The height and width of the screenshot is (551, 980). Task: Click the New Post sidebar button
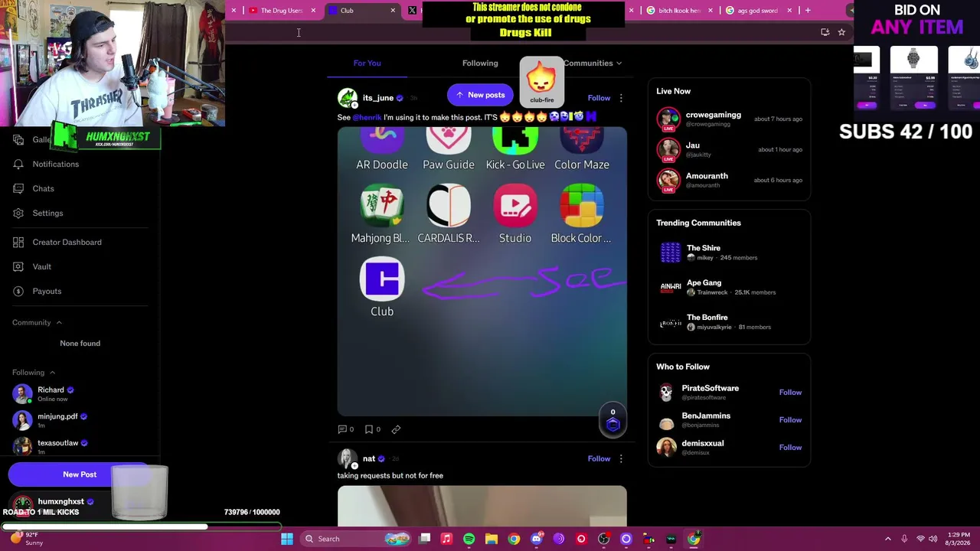80,474
